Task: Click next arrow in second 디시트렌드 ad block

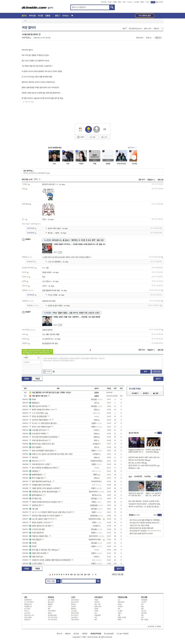Action: pyautogui.click(x=61, y=325)
